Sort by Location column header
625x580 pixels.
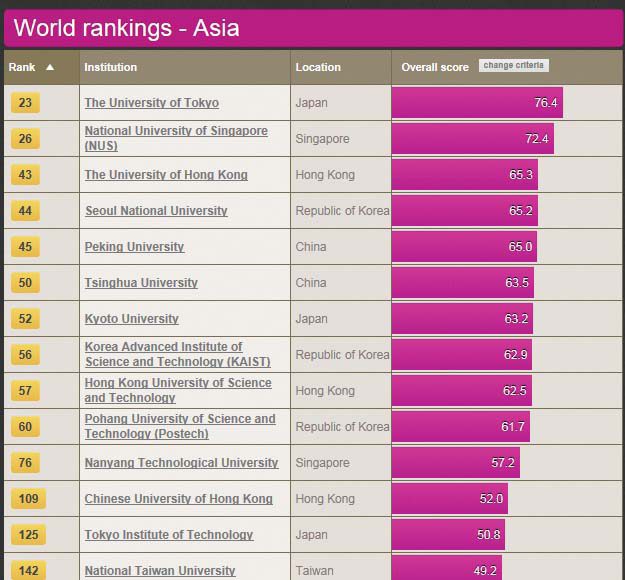(x=318, y=67)
